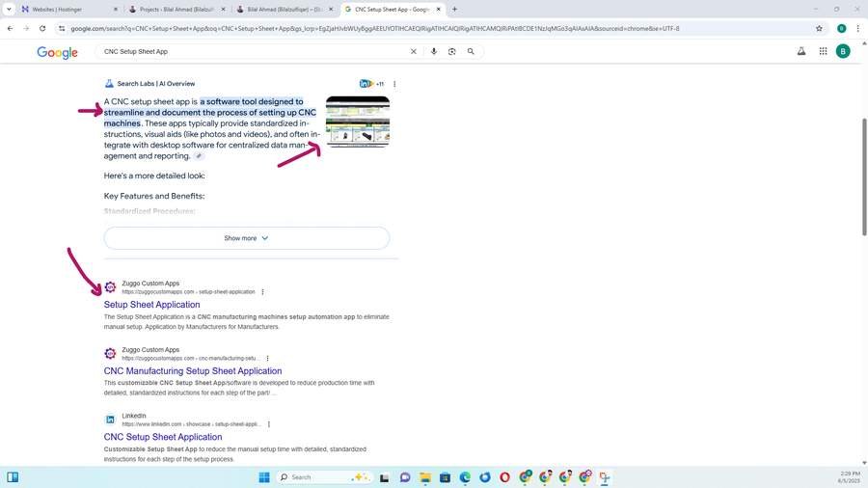This screenshot has height=488, width=868.
Task: Go forward in browser history
Action: (26, 28)
